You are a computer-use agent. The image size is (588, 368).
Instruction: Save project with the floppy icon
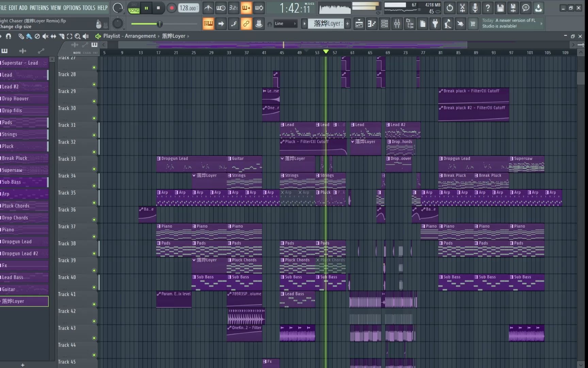(x=500, y=8)
